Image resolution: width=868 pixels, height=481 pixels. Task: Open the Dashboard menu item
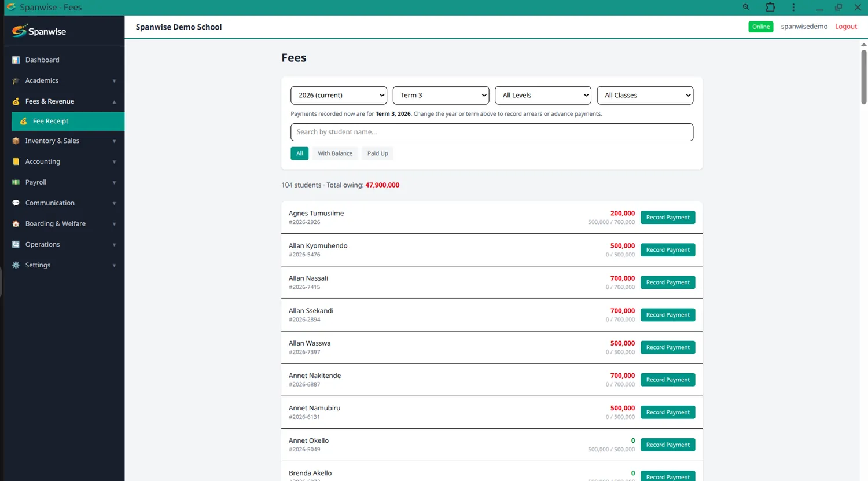point(64,60)
